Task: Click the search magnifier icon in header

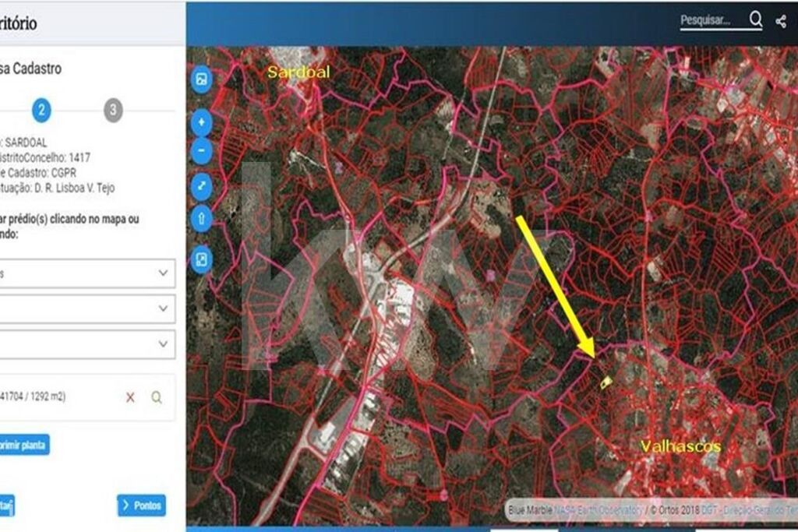Action: pyautogui.click(x=756, y=19)
